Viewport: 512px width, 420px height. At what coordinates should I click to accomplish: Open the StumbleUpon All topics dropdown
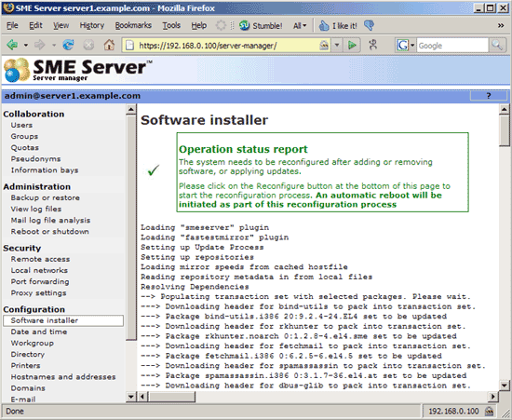pyautogui.click(x=300, y=25)
